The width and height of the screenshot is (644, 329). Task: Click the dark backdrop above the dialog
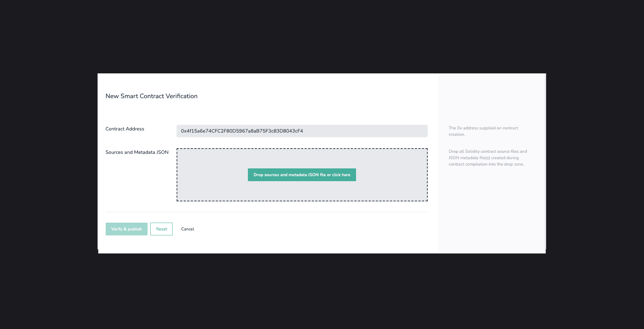coord(322,35)
